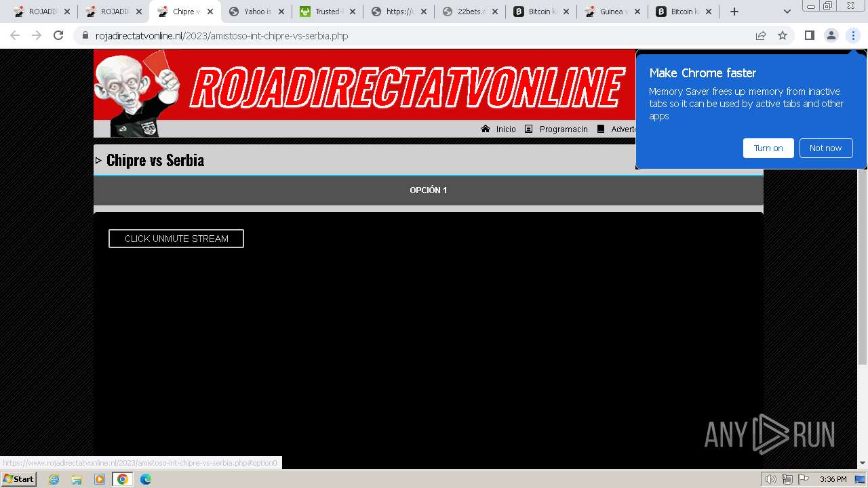
Task: Click the network tray icon
Action: (787, 479)
